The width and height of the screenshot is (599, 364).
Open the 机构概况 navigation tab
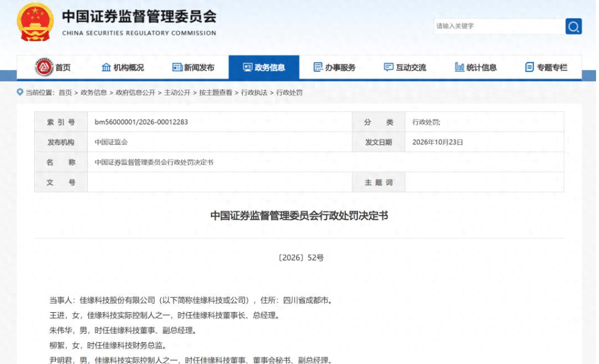(123, 68)
